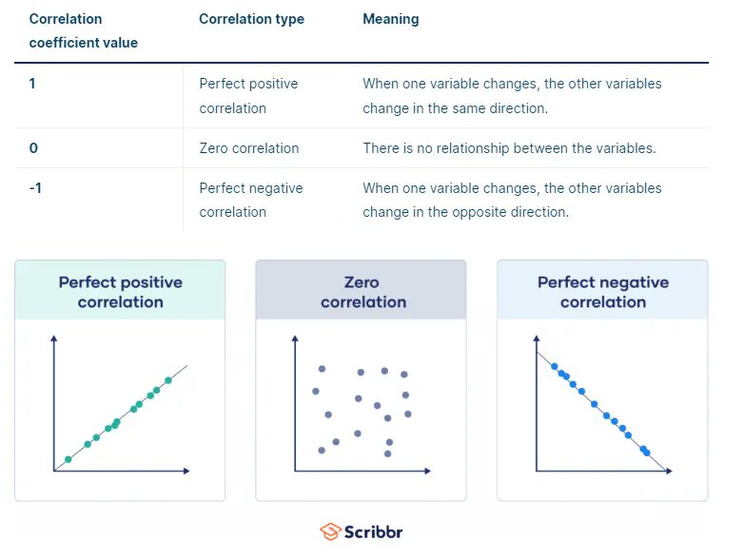Viewport: 743px width, 560px height.
Task: Open the scattered gray dots plot
Action: point(362,409)
